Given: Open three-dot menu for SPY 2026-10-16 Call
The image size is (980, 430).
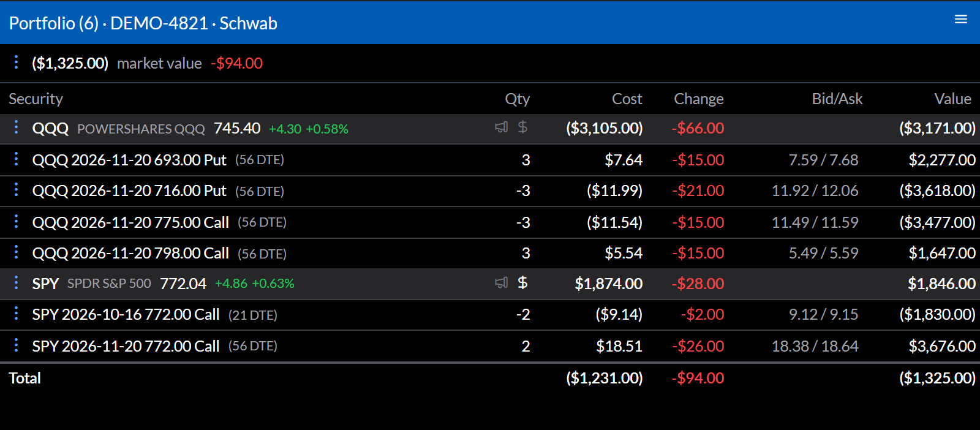Looking at the screenshot, I should point(16,313).
